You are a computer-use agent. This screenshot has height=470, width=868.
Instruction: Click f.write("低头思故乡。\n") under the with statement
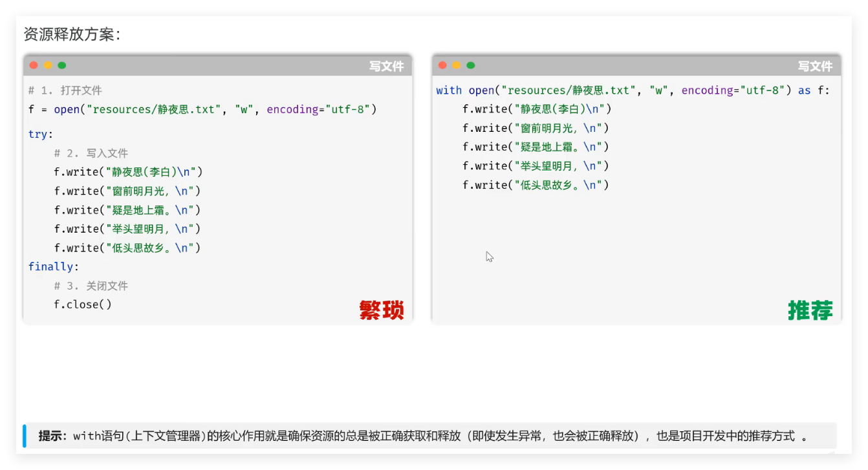point(536,185)
